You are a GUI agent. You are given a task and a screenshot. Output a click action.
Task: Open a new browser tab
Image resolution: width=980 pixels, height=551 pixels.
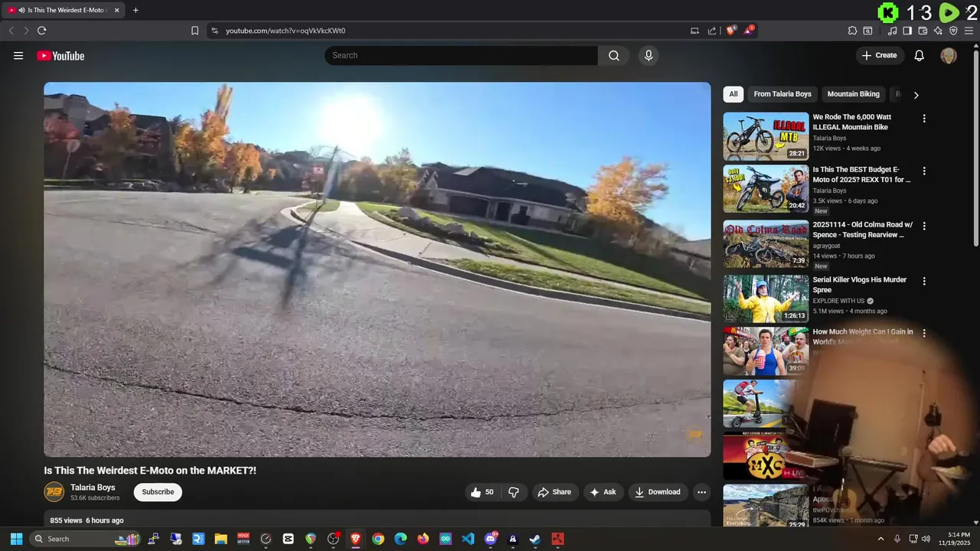tap(136, 10)
